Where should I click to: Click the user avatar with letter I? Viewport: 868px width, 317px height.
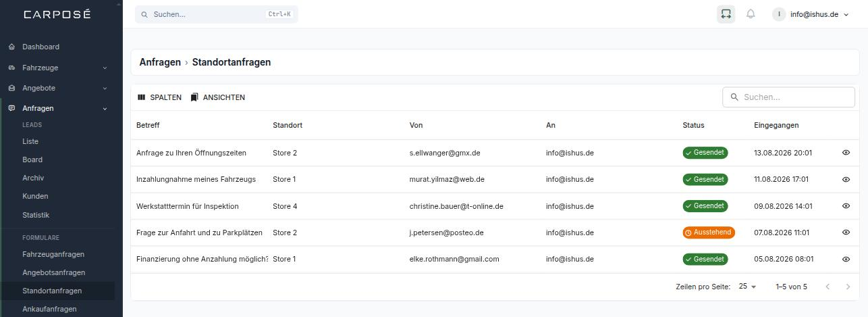click(x=779, y=14)
